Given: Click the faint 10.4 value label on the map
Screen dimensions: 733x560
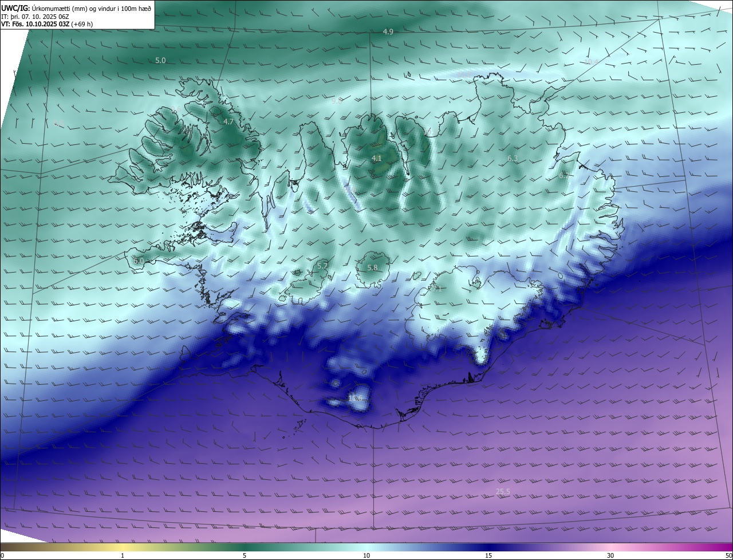Looking at the screenshot, I should pos(591,62).
